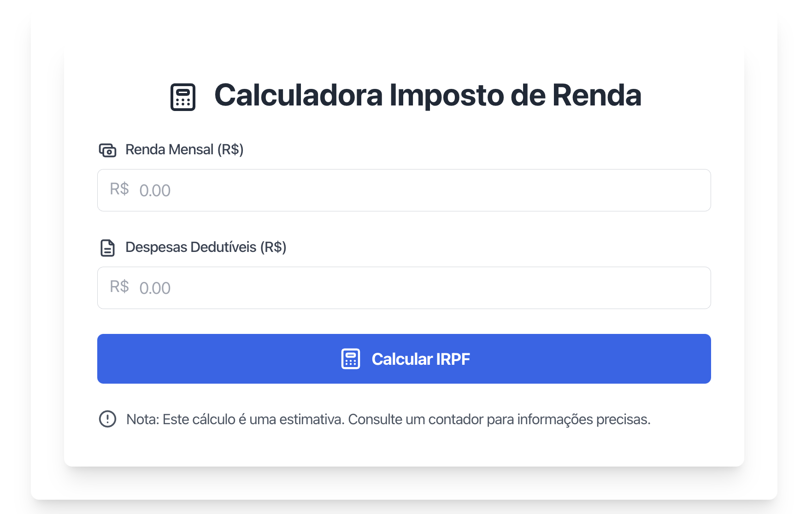Select the R$ currency prefix in the expenses field
This screenshot has width=812, height=514.
[x=119, y=287]
